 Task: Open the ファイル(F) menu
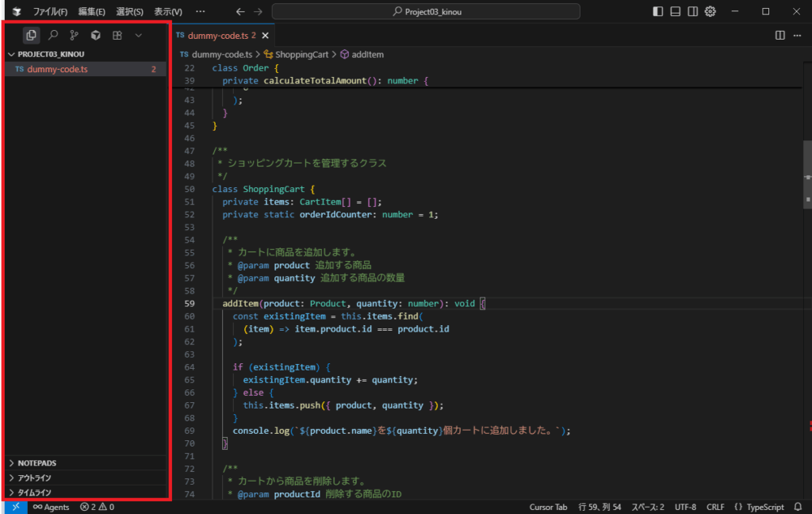[50, 11]
